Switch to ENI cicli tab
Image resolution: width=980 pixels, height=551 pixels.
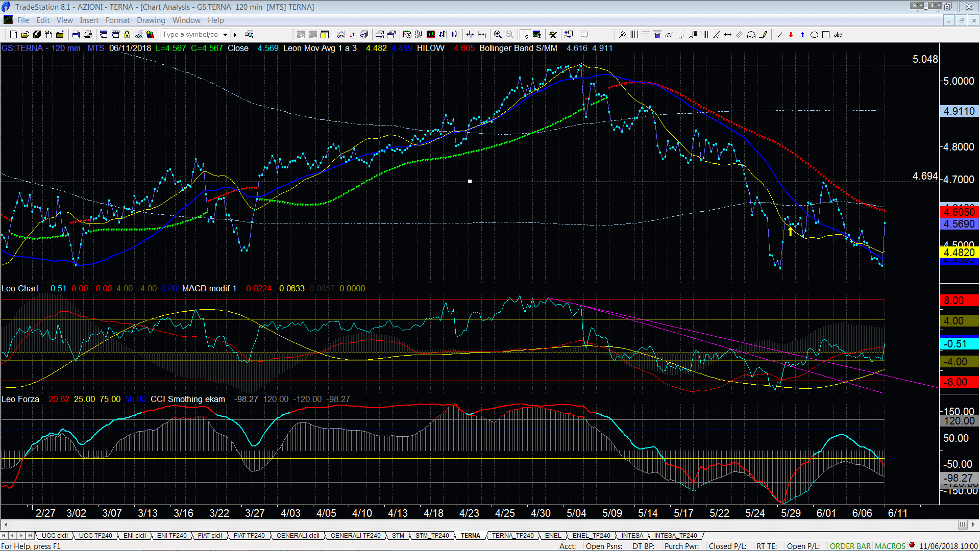(x=135, y=536)
